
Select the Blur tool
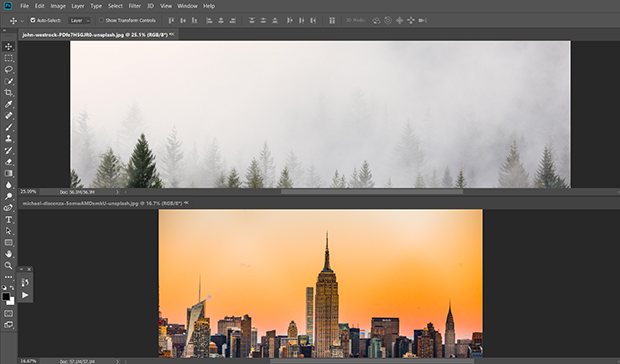click(8, 185)
